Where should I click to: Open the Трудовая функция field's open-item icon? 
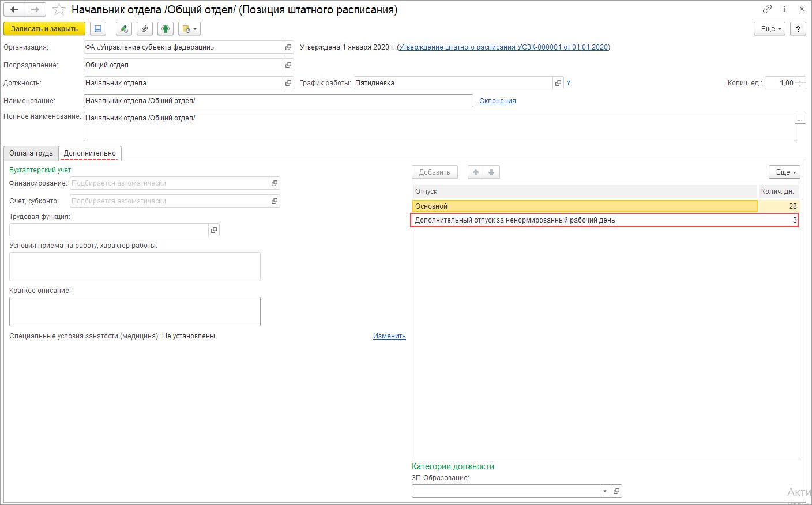coord(214,230)
